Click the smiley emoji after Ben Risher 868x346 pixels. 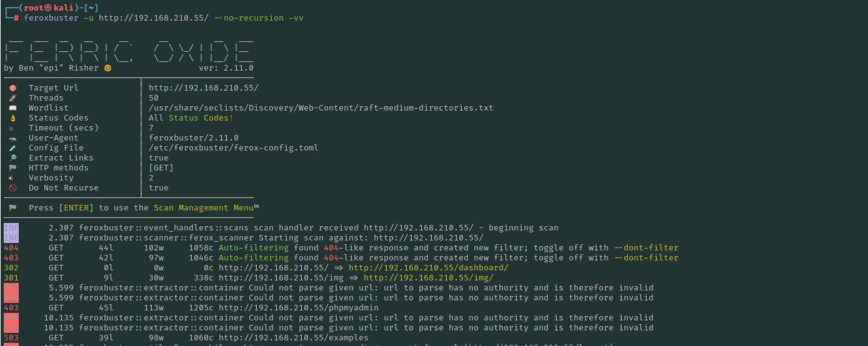(107, 68)
